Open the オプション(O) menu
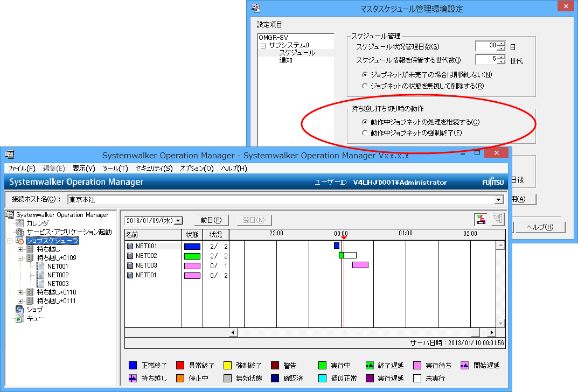This screenshot has height=392, width=578. tap(197, 169)
